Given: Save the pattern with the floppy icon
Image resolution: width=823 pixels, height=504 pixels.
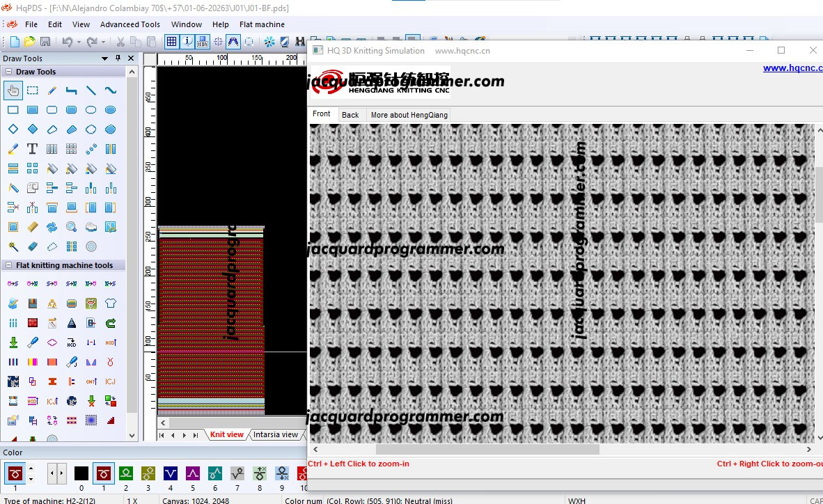Looking at the screenshot, I should click(x=45, y=42).
